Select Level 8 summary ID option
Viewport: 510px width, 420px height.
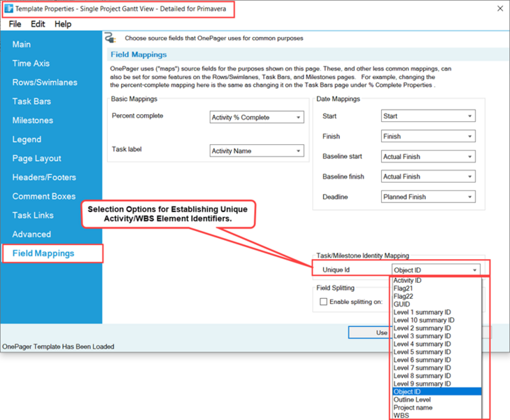click(x=436, y=376)
